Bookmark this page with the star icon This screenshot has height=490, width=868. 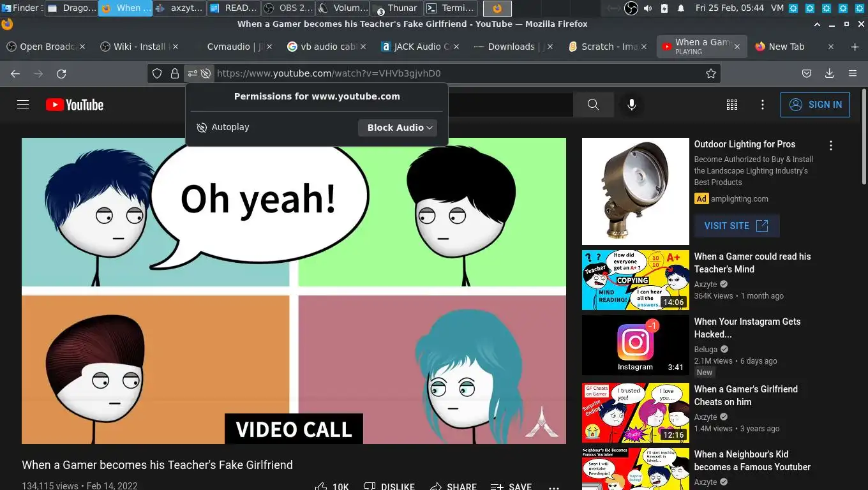(711, 73)
